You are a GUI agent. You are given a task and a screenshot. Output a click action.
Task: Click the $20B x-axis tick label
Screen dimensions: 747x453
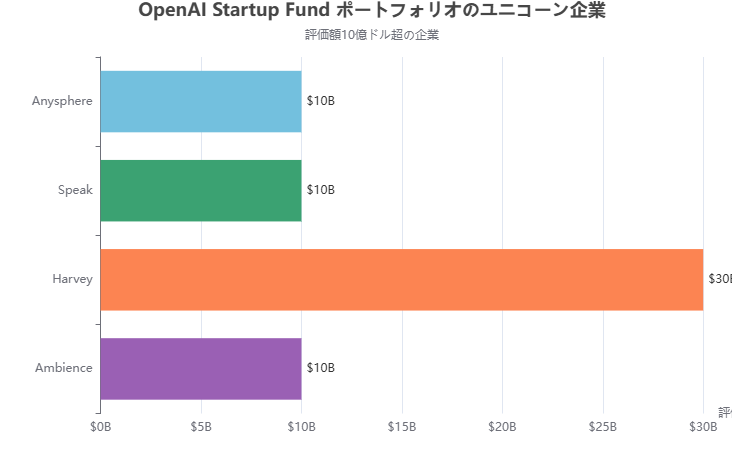502,427
